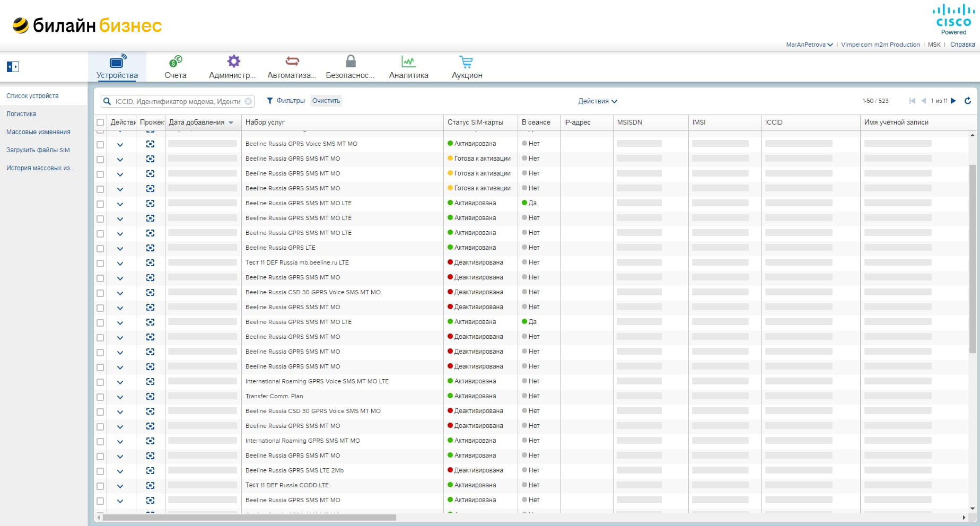Go to the previous page arrow
This screenshot has height=526, width=980.
pos(924,101)
